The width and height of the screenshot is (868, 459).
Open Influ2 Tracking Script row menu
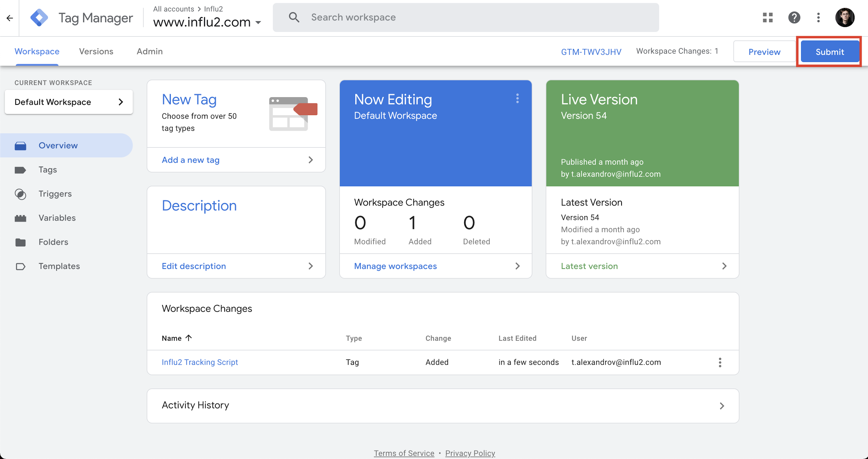[x=720, y=362]
